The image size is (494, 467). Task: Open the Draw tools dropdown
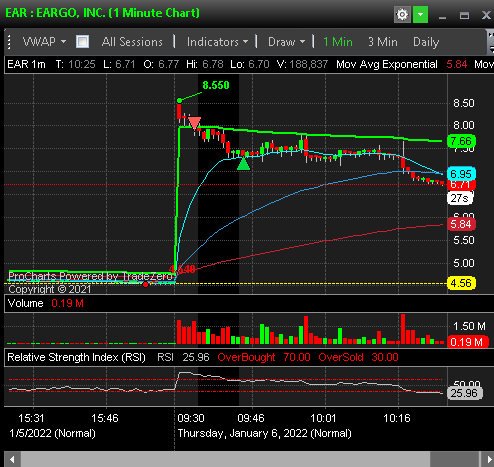(286, 42)
